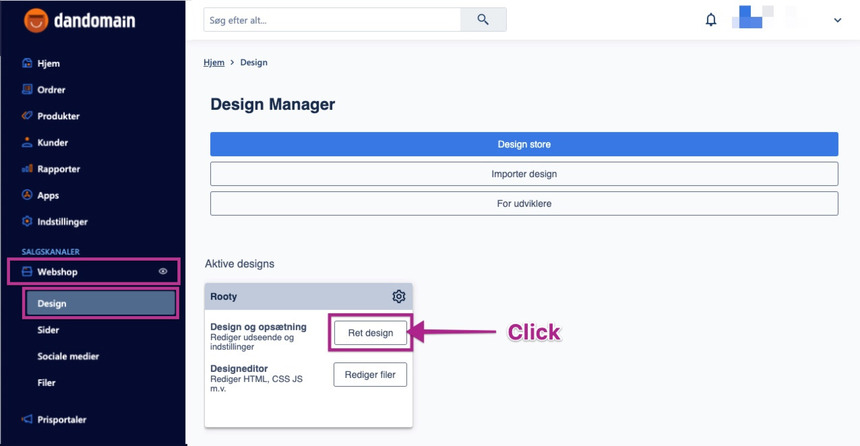Open the Prisportaler sidebar menu
The width and height of the screenshot is (860, 446).
[61, 419]
